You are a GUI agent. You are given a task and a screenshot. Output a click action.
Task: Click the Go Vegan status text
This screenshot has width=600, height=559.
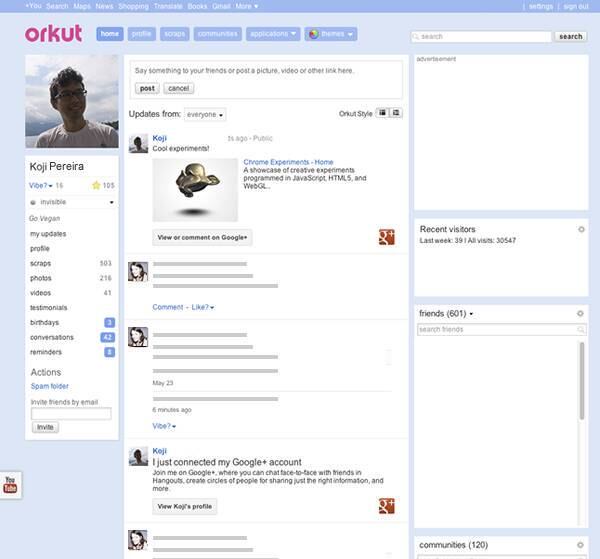pos(44,218)
